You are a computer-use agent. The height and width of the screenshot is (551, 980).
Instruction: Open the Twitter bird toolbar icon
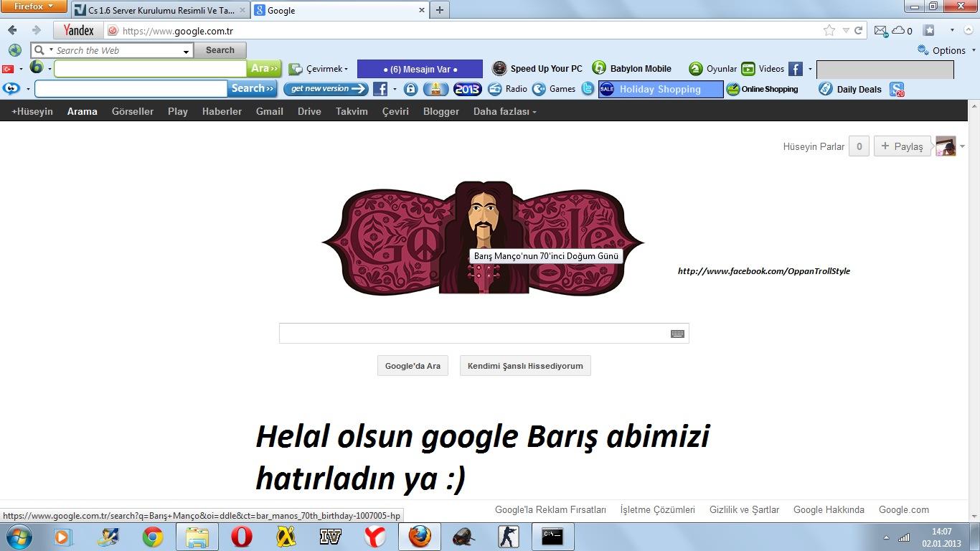click(588, 89)
